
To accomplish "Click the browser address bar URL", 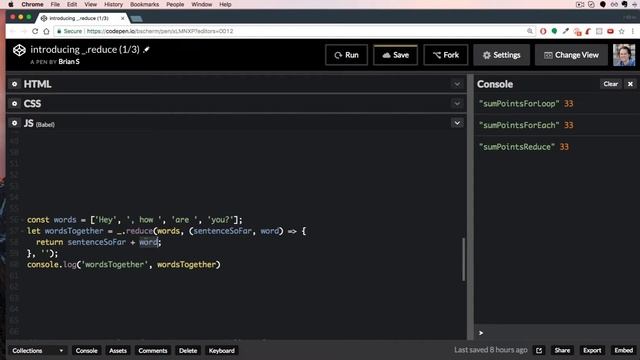I will [160, 31].
